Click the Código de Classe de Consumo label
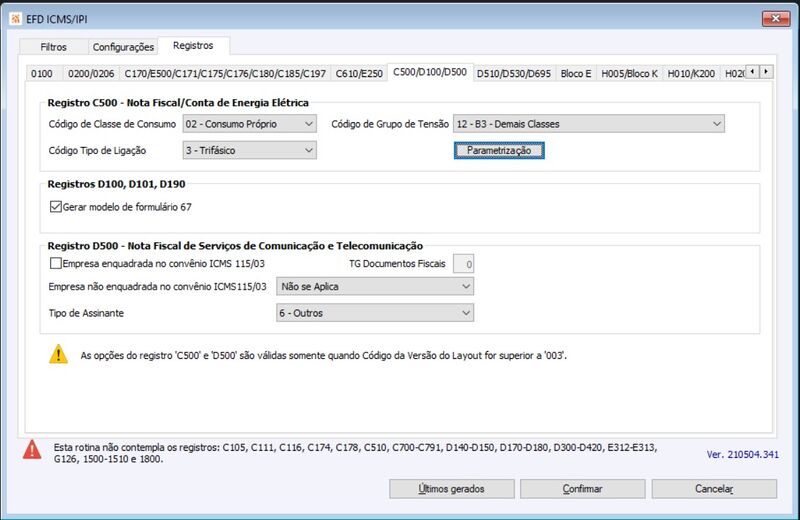Screen dimensions: 800x520 pos(112,124)
